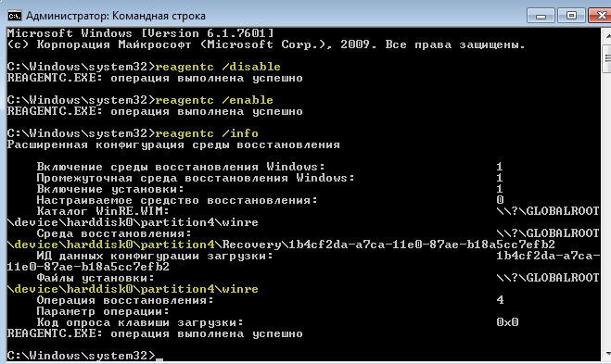Click the '11e0-87ae-b18a5cc7efb2' line
The image size is (611, 364).
coord(88,267)
